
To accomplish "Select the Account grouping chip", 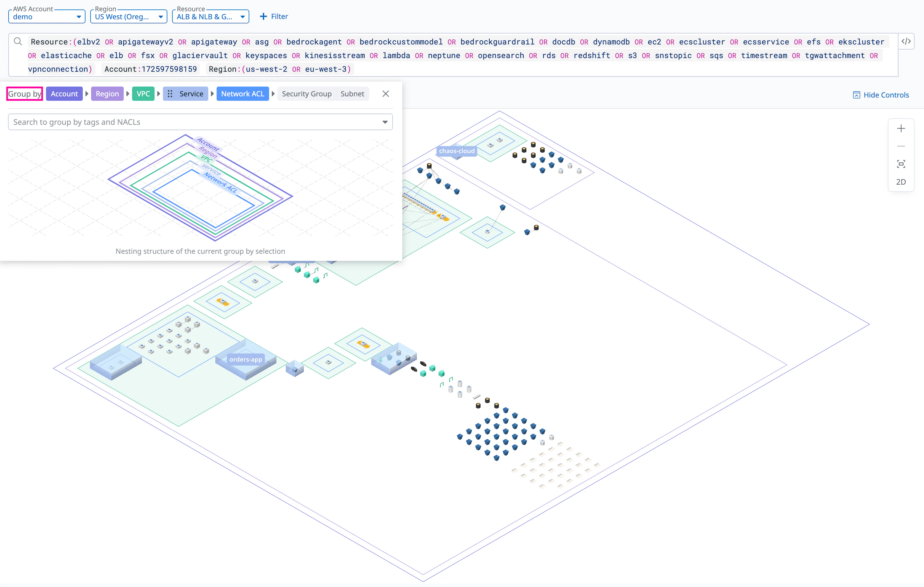I will (64, 94).
